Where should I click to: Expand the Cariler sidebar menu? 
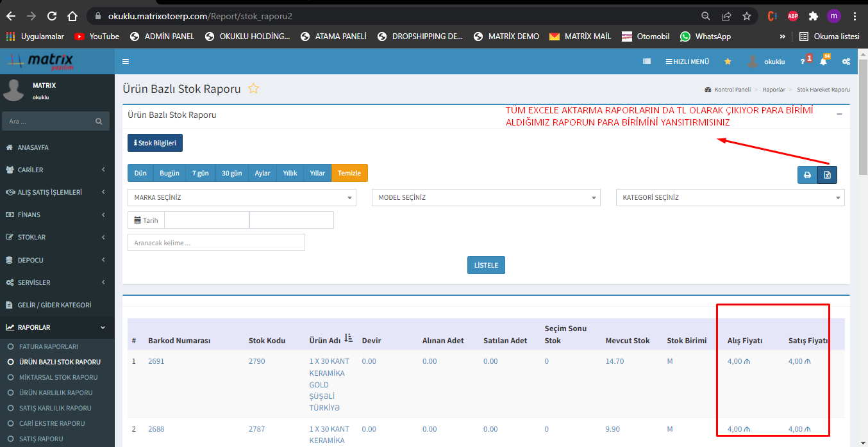tap(56, 170)
